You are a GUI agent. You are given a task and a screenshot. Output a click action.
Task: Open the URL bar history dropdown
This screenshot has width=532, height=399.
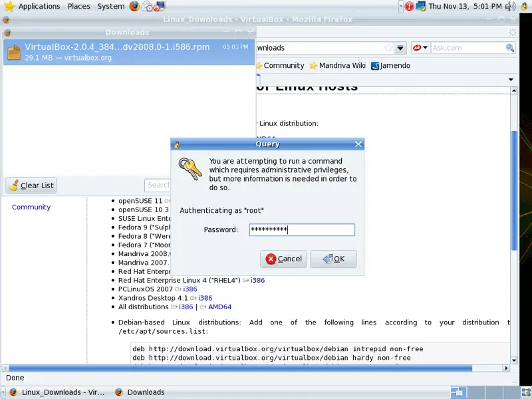(400, 48)
